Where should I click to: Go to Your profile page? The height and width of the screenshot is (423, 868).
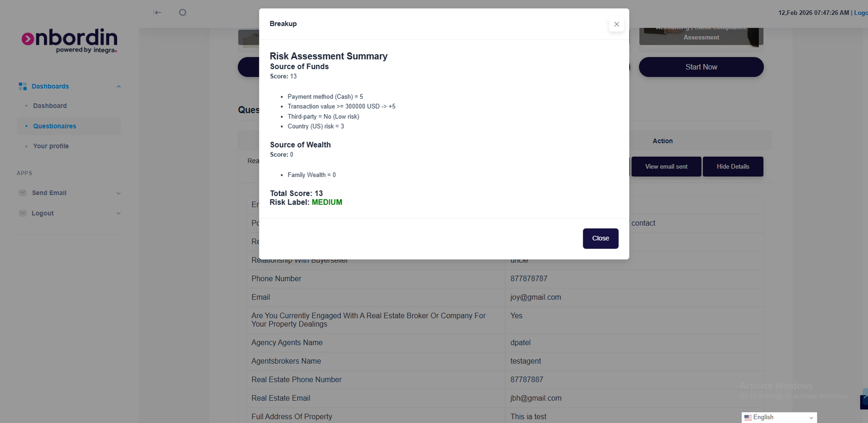pyautogui.click(x=51, y=146)
